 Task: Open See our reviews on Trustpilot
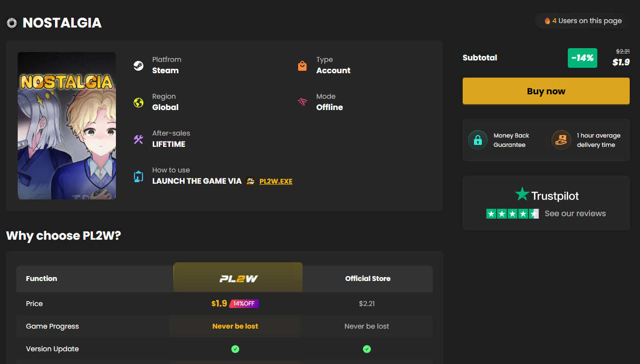575,214
